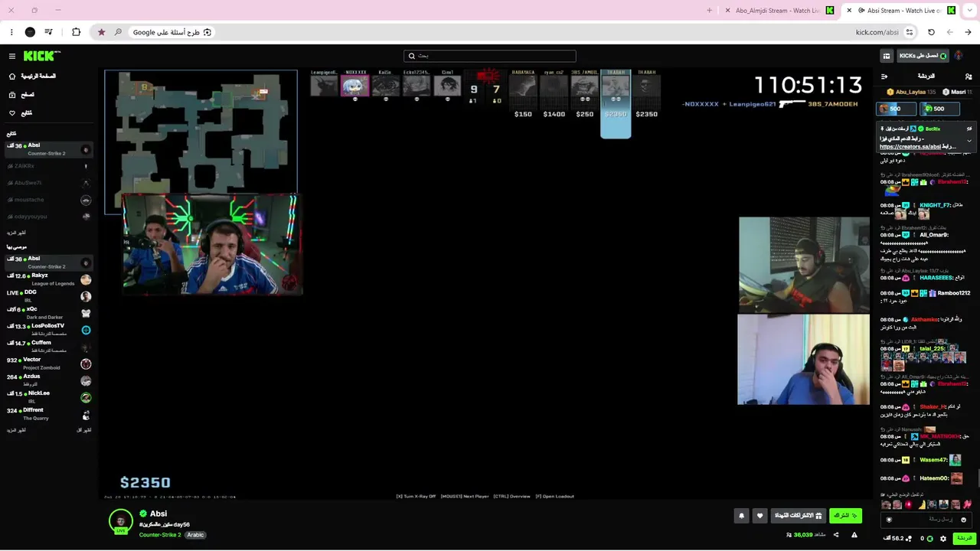Click the Ask Google search button
This screenshot has height=551, width=980.
pyautogui.click(x=172, y=32)
